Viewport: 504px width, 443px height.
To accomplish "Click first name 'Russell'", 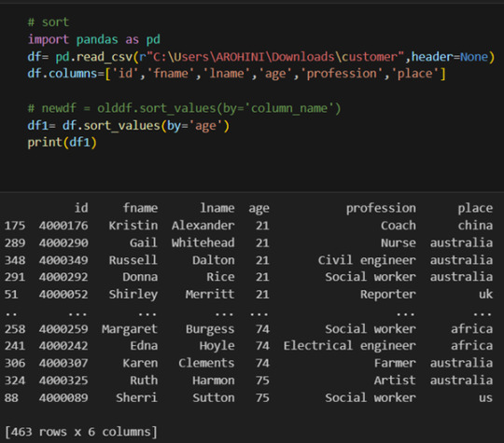I will point(133,260).
